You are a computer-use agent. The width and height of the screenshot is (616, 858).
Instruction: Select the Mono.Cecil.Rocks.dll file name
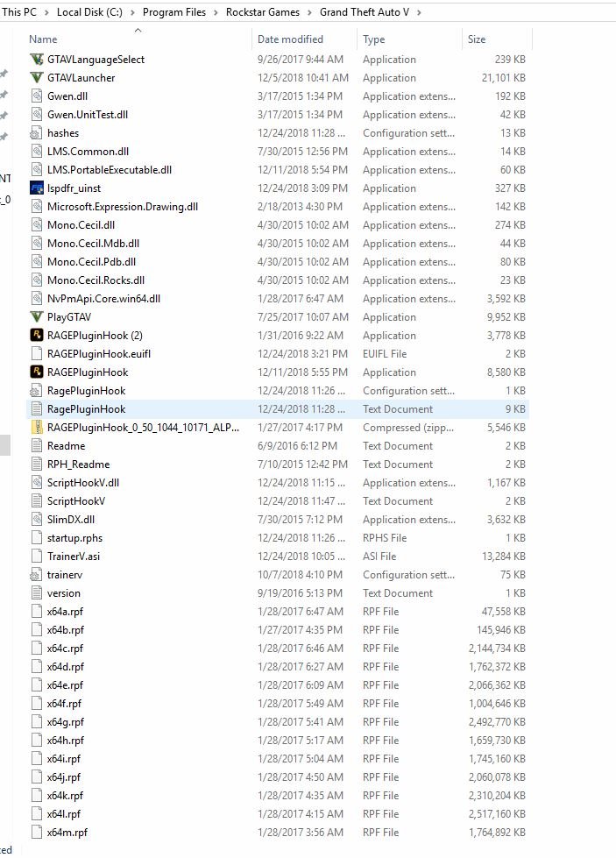point(96,280)
